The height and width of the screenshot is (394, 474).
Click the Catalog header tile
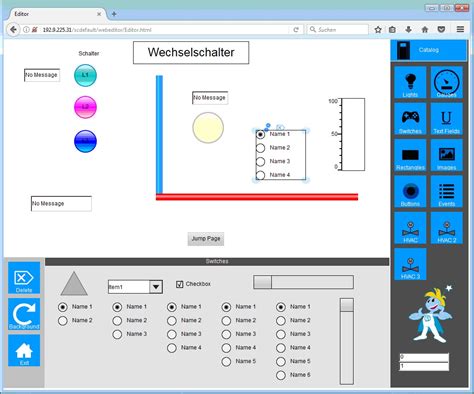[x=429, y=50]
